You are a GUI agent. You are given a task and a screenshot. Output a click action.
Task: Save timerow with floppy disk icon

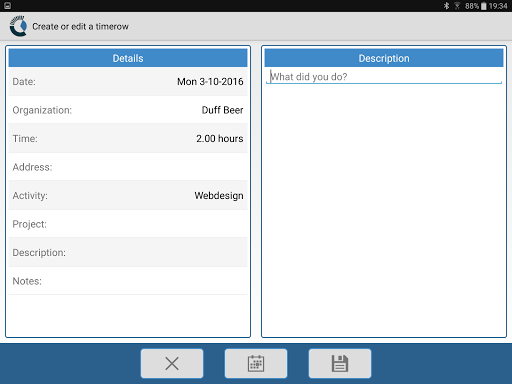click(340, 363)
